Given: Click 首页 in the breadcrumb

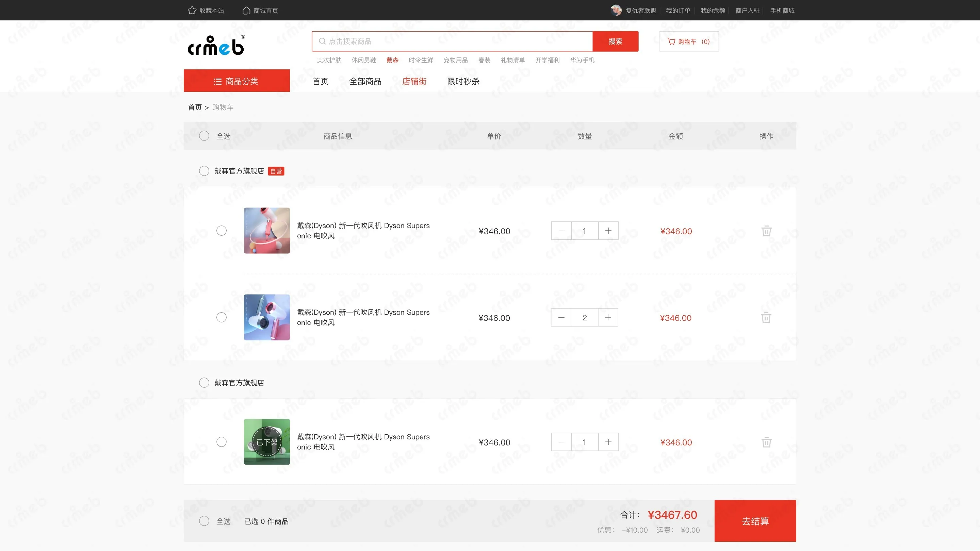Looking at the screenshot, I should click(x=195, y=107).
